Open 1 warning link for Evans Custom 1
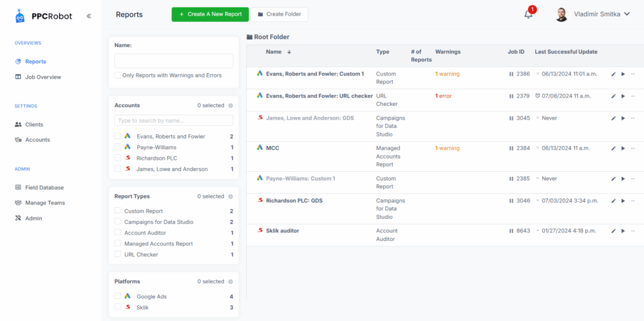 [x=447, y=74]
